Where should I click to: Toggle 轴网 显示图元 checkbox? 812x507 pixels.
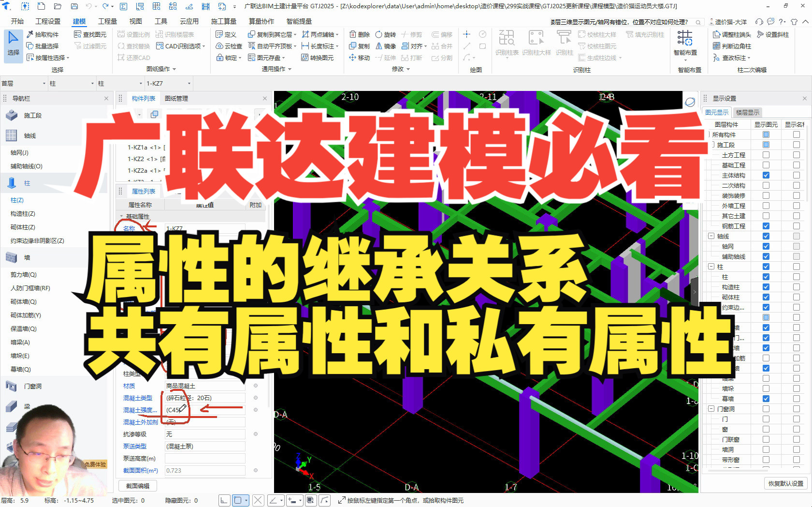[766, 246]
